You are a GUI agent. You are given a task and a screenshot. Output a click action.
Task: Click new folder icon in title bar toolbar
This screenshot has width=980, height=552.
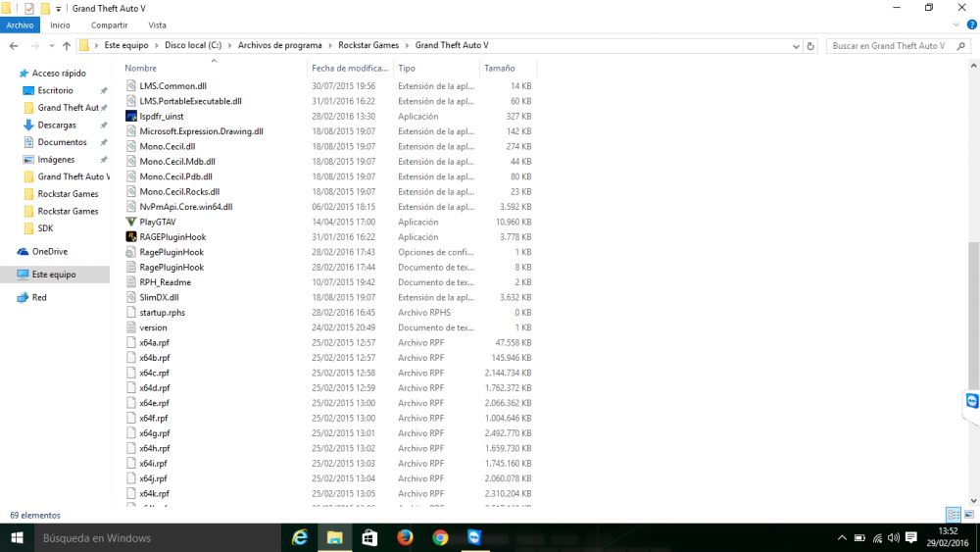45,8
